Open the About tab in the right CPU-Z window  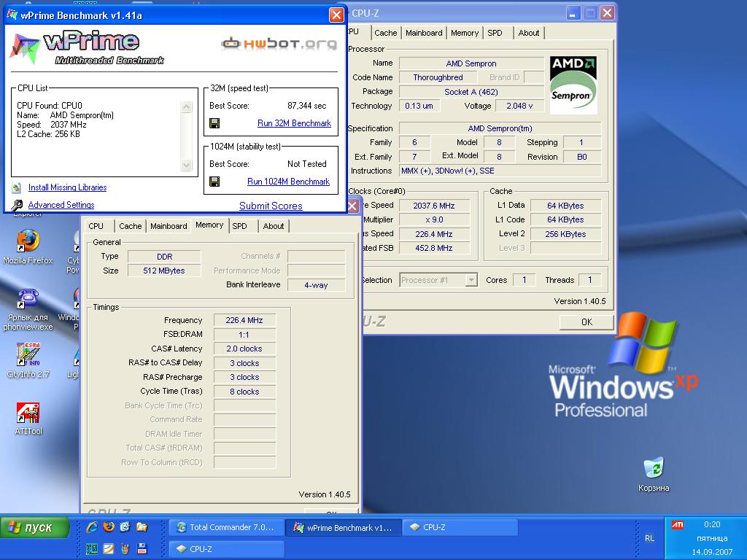coord(529,33)
